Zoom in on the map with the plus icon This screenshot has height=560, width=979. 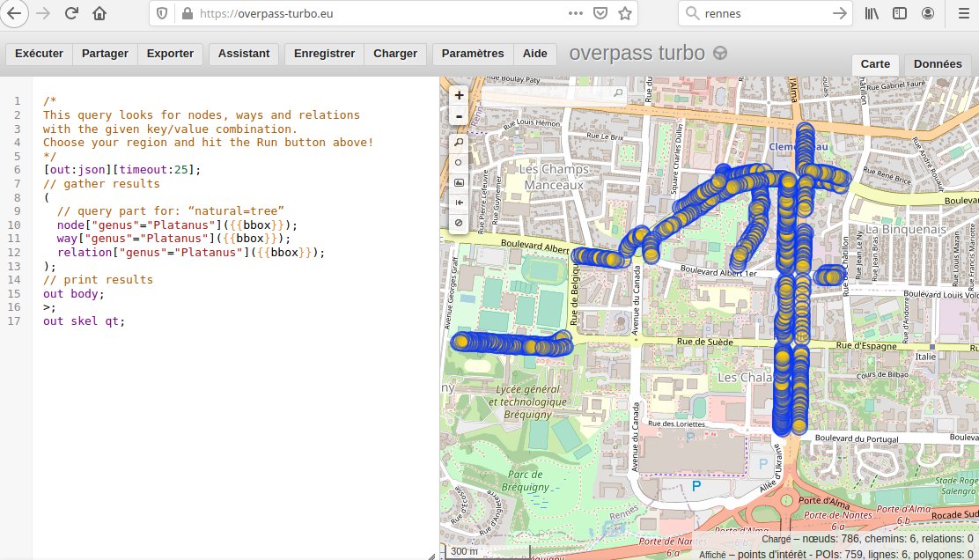click(x=458, y=94)
